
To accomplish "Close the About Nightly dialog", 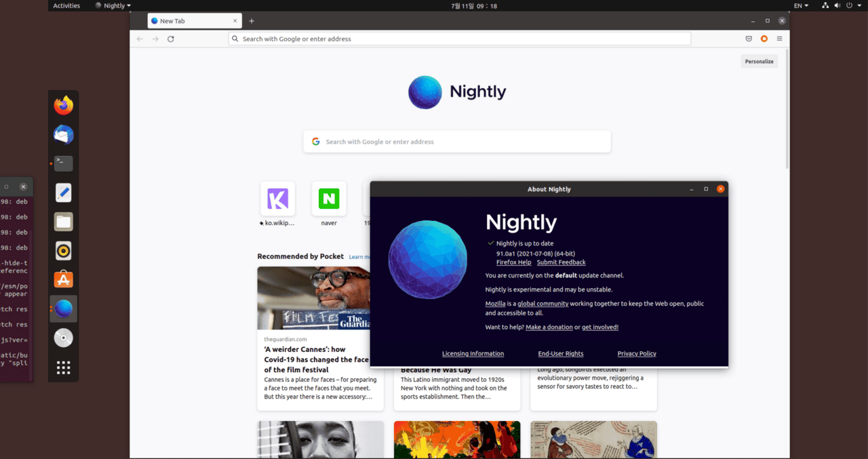I will point(721,189).
